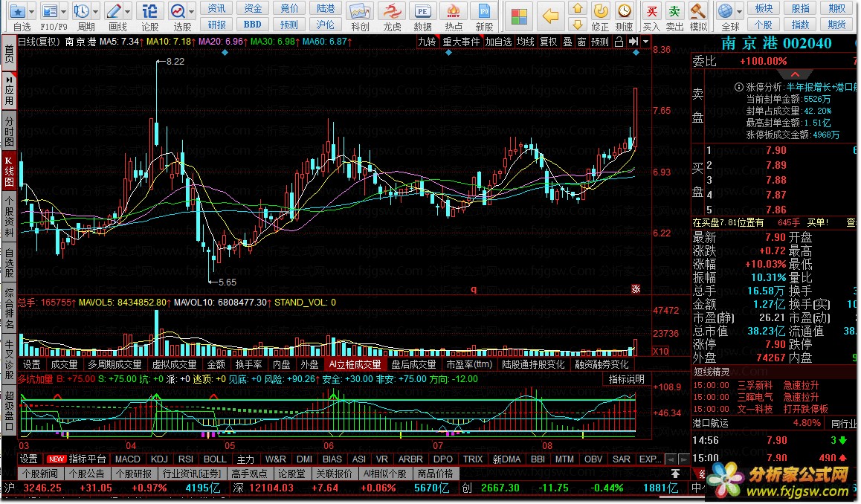Click the 周期 clock period icon
861x504 pixels.
(x=81, y=12)
